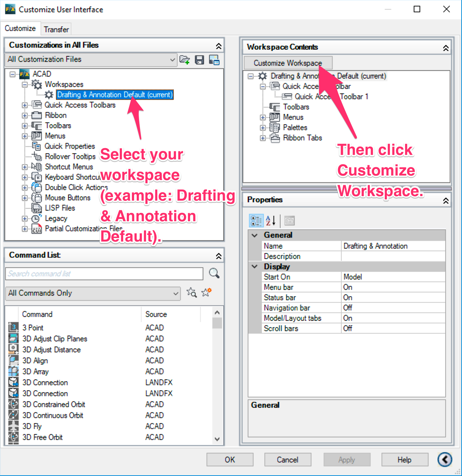Select Mouse Buttons in customization tree
462x476 pixels.
pos(68,198)
